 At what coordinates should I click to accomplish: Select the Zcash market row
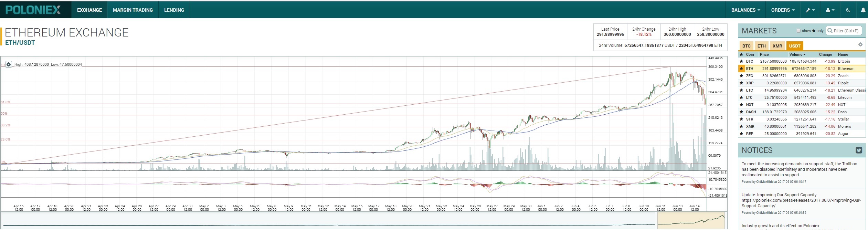[x=802, y=76]
